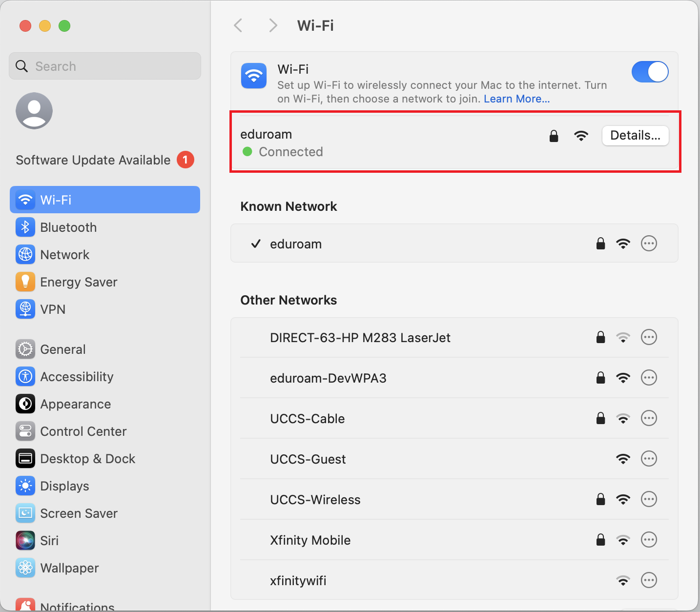Open VPN settings in sidebar
This screenshot has height=612, width=700.
point(105,309)
